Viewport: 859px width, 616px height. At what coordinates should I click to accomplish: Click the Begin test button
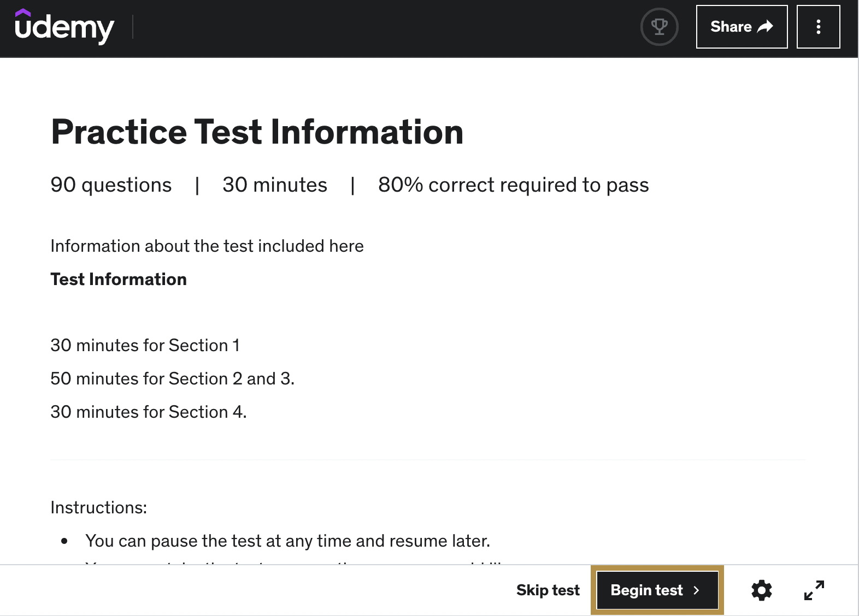click(657, 590)
